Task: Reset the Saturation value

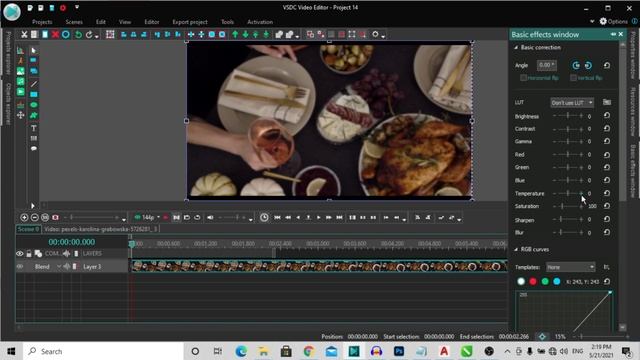Action: point(607,206)
